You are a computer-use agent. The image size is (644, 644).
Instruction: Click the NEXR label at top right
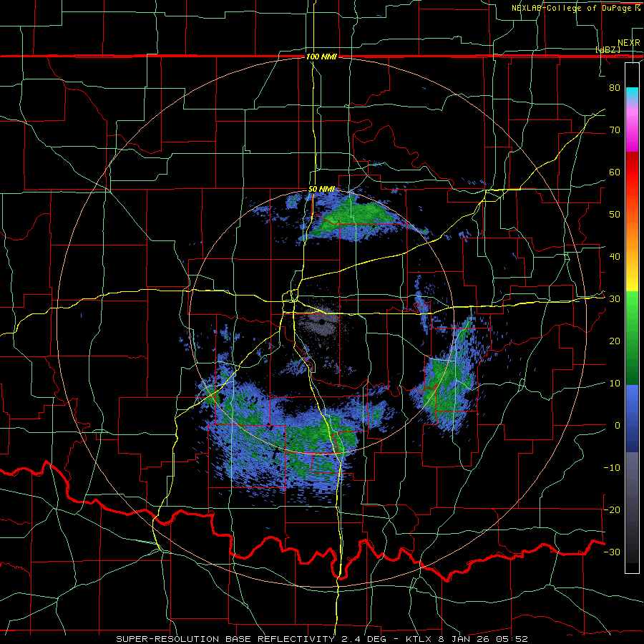pos(629,43)
